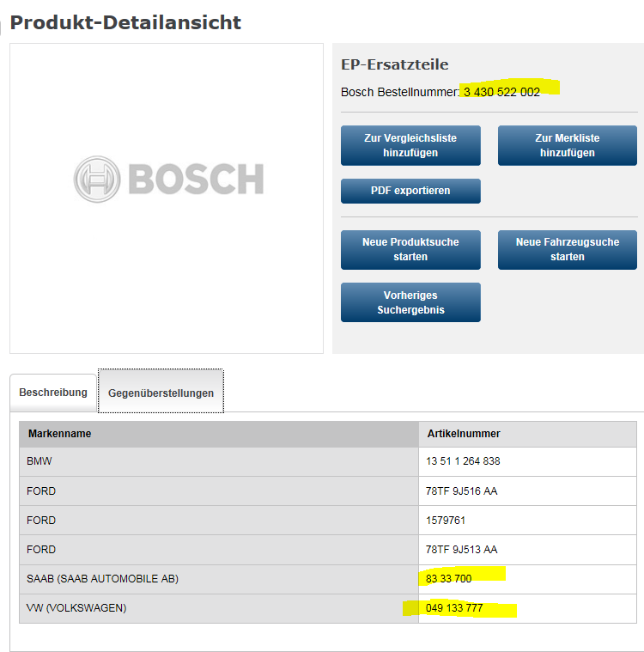Image resolution: width=644 pixels, height=652 pixels.
Task: Start Neue Fahrzeugsuche
Action: 567,249
